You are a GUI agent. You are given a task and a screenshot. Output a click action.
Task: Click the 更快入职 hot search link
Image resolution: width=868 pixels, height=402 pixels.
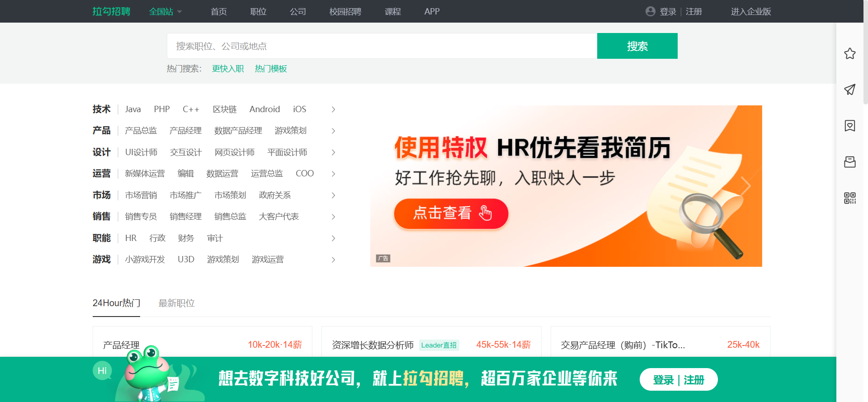[x=228, y=69]
